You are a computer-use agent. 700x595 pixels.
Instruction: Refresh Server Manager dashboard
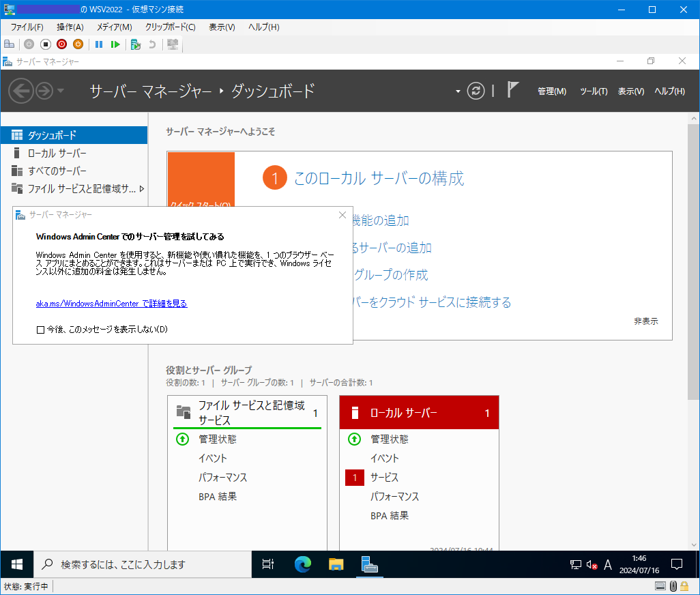pos(476,91)
